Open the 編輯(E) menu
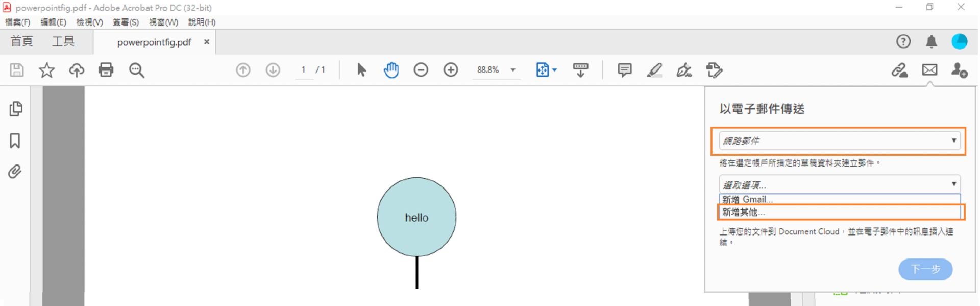 coord(54,22)
